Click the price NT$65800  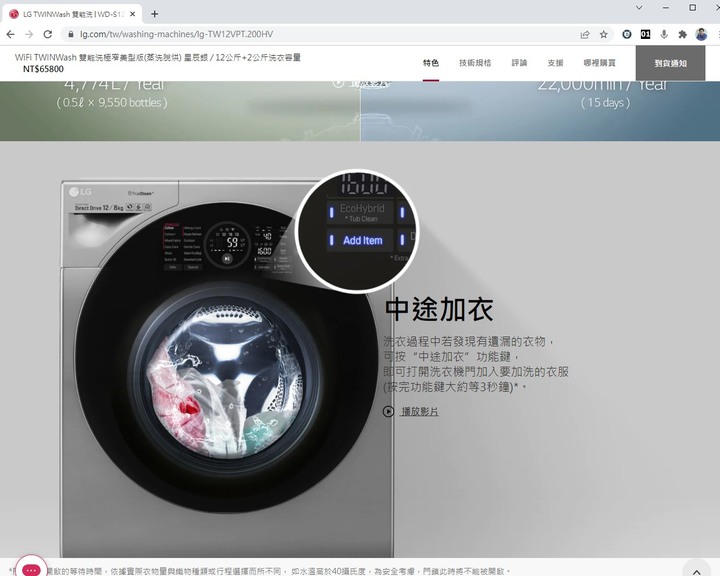[x=43, y=69]
